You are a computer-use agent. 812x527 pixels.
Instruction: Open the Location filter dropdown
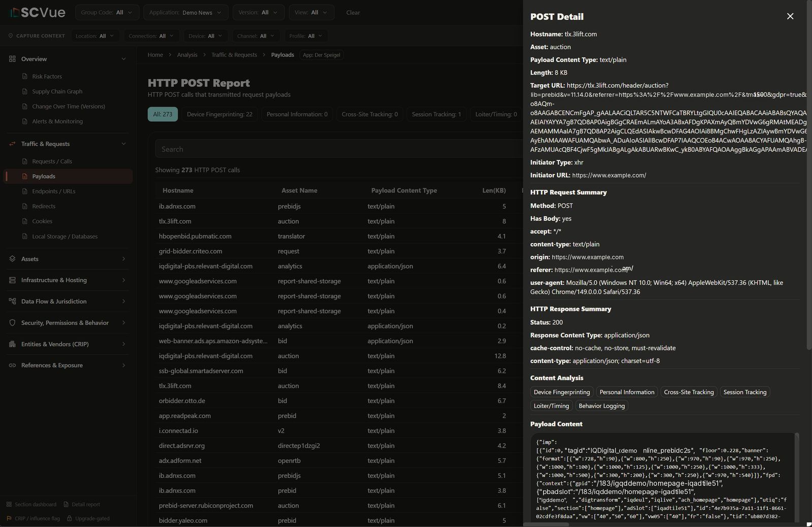tap(95, 36)
